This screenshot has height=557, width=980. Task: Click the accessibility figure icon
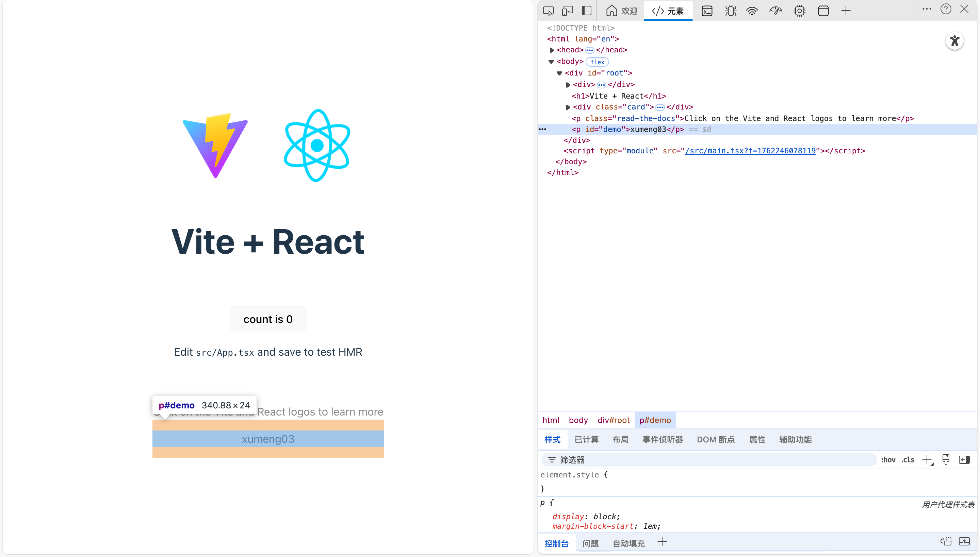coord(954,41)
